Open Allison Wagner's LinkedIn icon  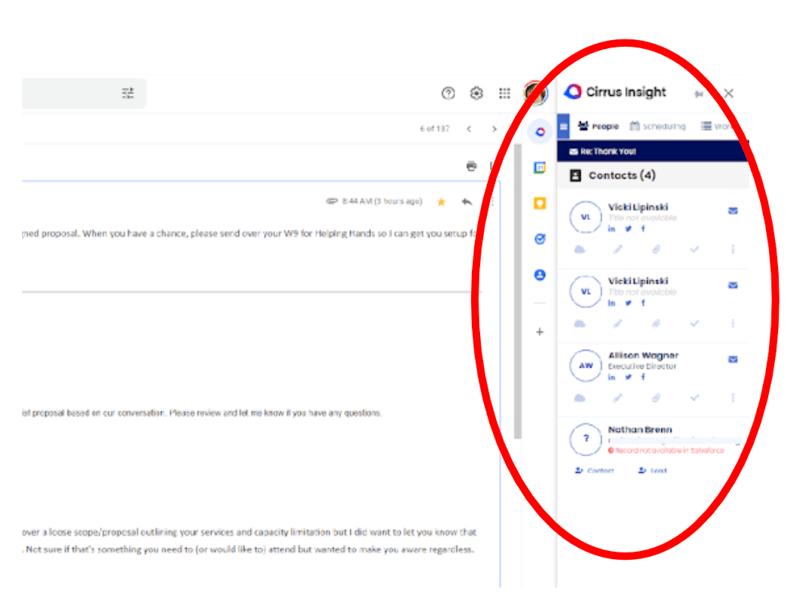[x=612, y=378]
